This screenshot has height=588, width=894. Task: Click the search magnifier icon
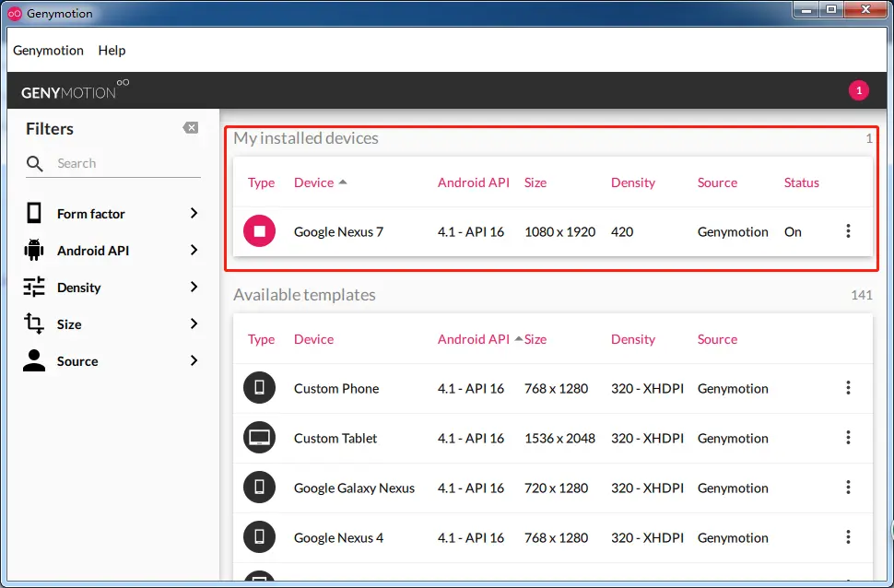[x=35, y=164]
